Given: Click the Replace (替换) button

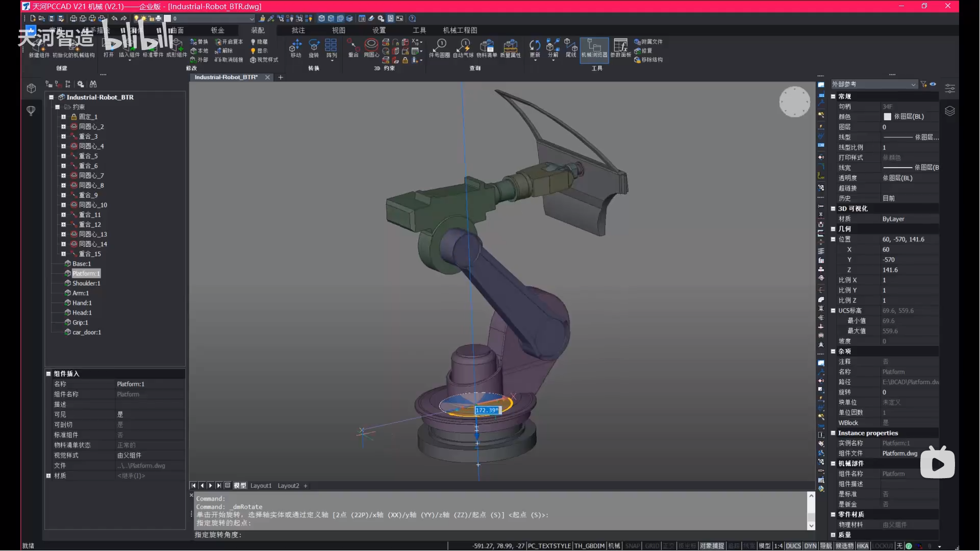Looking at the screenshot, I should tap(199, 42).
